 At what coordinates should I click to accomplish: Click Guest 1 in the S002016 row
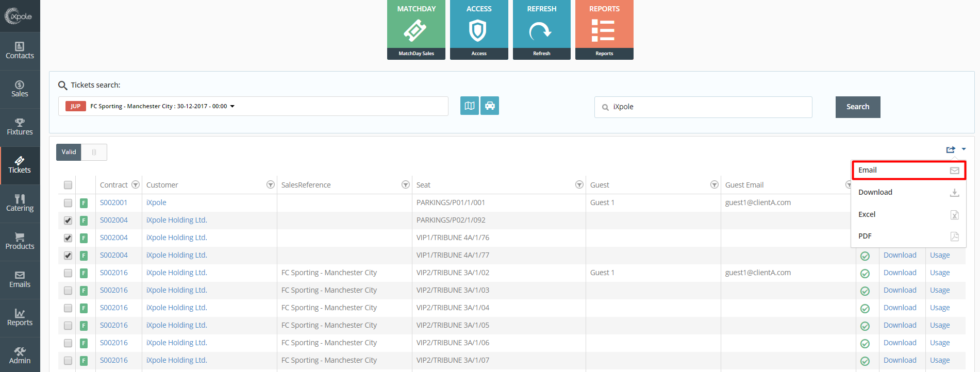[602, 273]
